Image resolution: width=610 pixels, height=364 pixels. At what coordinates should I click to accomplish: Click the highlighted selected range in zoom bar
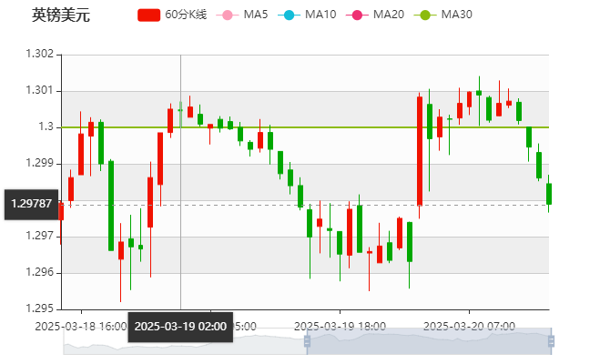pyautogui.click(x=428, y=341)
